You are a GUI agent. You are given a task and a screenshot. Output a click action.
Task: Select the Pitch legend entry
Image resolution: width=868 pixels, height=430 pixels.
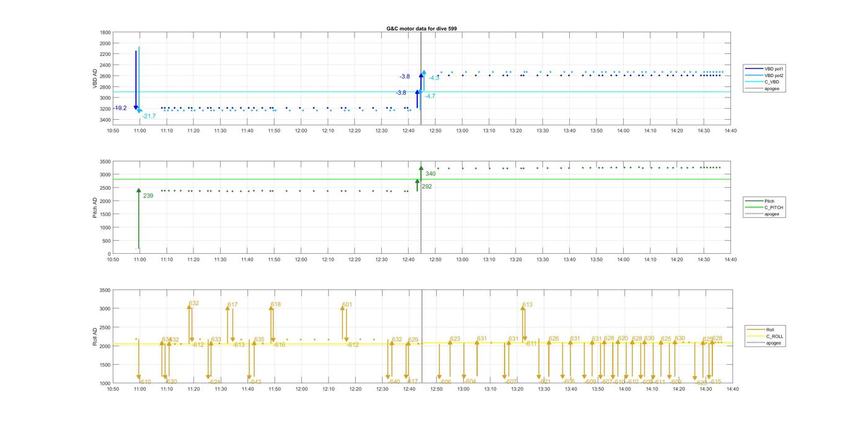pos(764,201)
